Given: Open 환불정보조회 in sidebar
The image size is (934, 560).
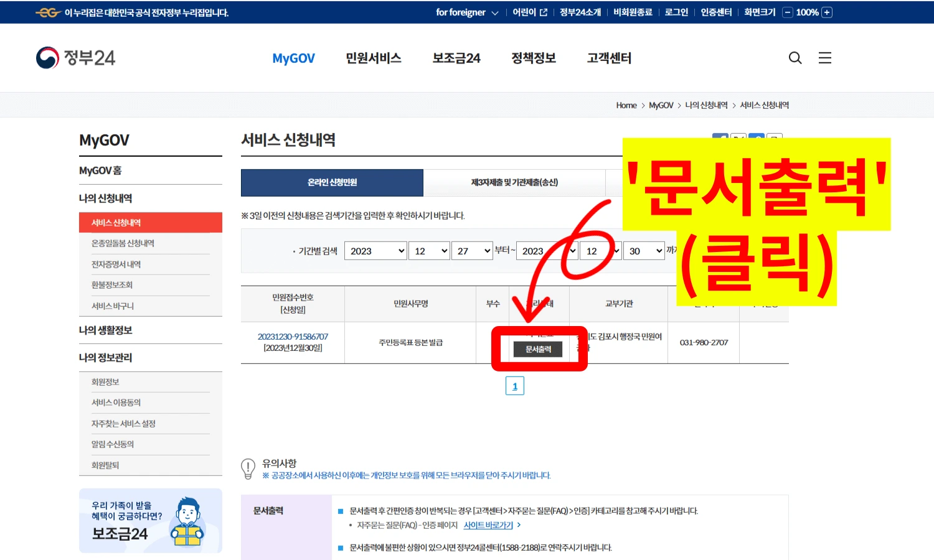Looking at the screenshot, I should click(112, 285).
